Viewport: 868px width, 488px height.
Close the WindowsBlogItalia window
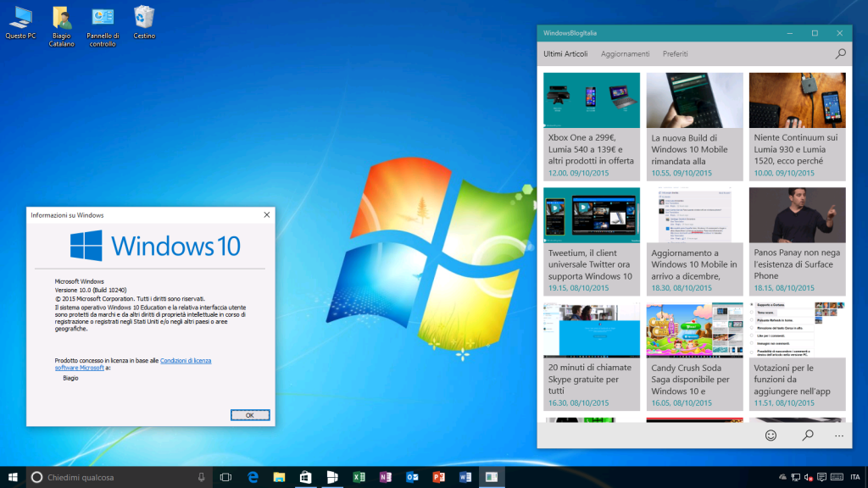(x=840, y=33)
